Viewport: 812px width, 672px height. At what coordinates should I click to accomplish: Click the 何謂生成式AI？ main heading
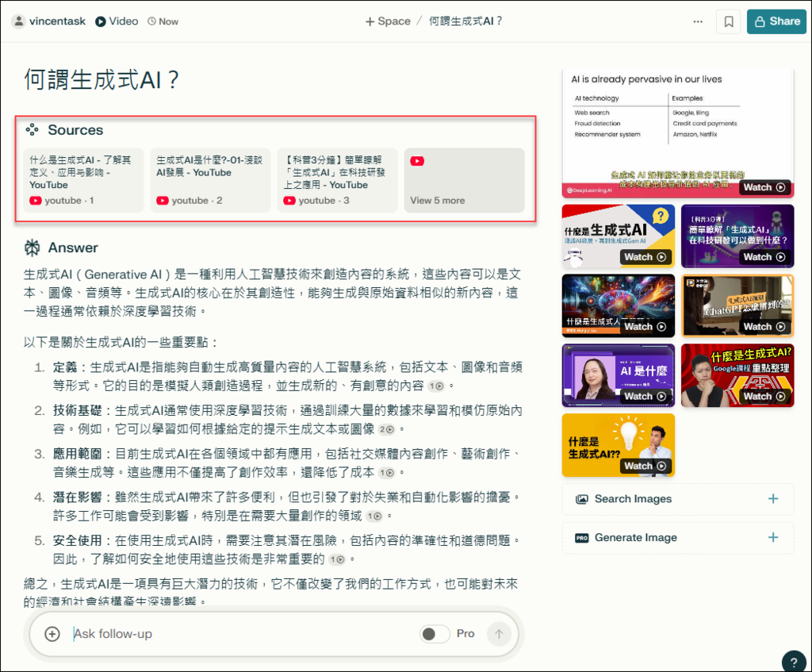(x=101, y=80)
